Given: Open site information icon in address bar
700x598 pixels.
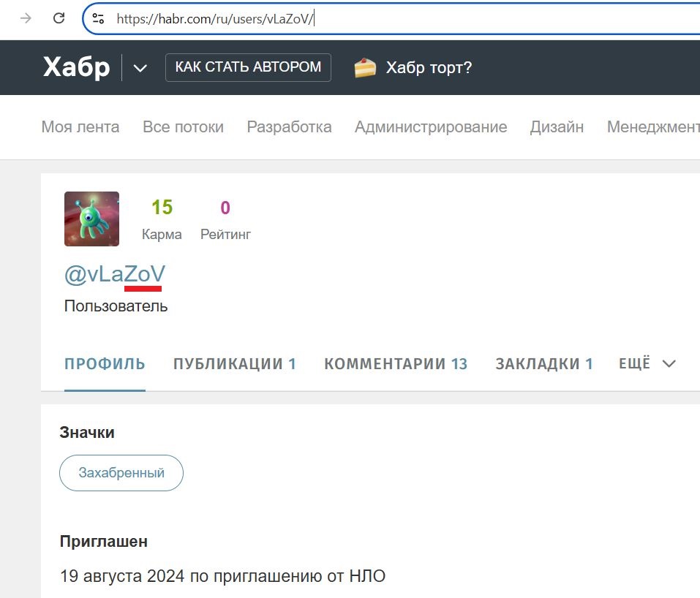Looking at the screenshot, I should click(x=98, y=18).
